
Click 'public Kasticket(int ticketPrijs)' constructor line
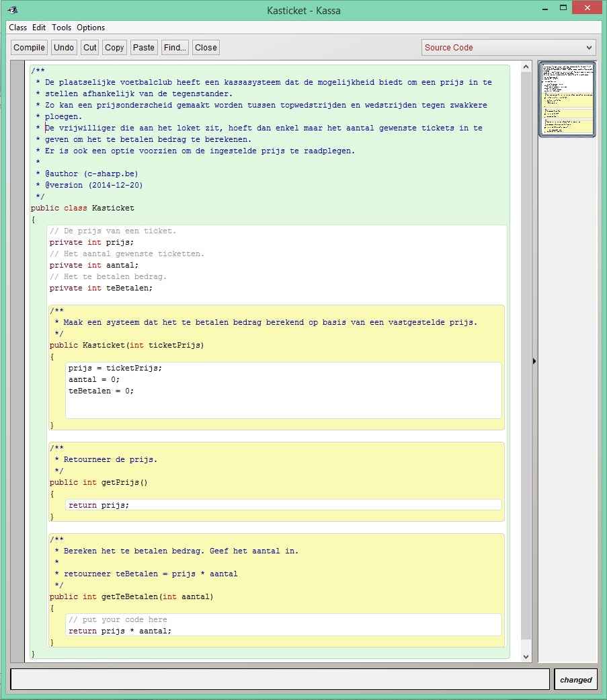pos(127,345)
